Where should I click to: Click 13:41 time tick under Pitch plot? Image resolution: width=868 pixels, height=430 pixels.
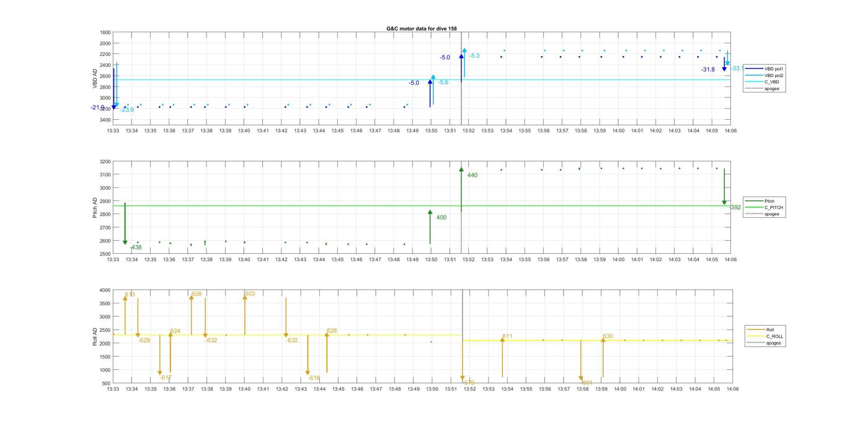tap(263, 260)
